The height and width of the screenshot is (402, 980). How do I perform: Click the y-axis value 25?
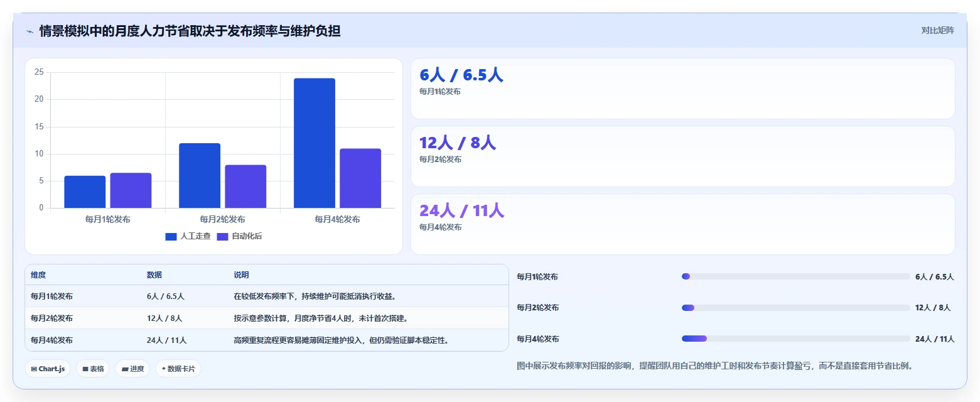coord(39,72)
